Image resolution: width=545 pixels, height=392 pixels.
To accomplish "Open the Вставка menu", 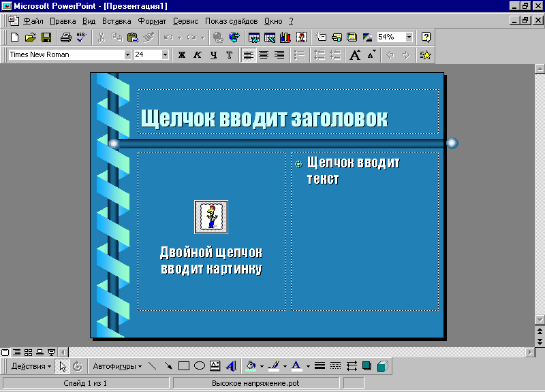I will click(116, 21).
